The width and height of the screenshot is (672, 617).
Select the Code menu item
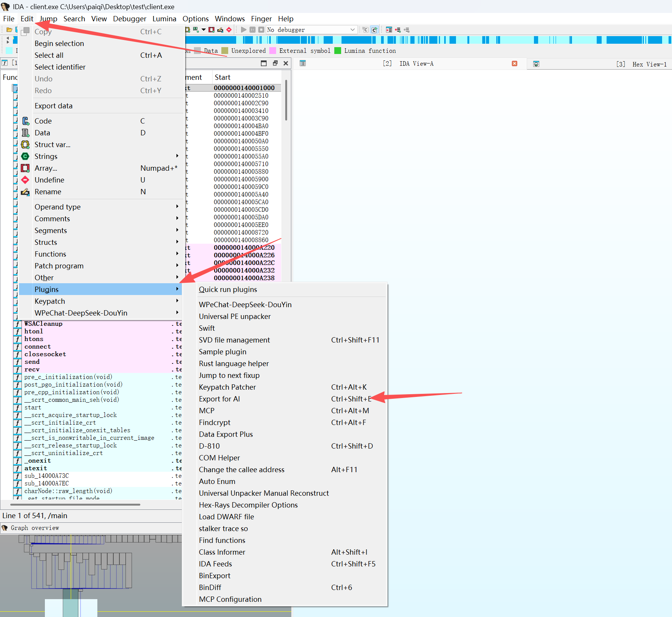click(x=102, y=121)
